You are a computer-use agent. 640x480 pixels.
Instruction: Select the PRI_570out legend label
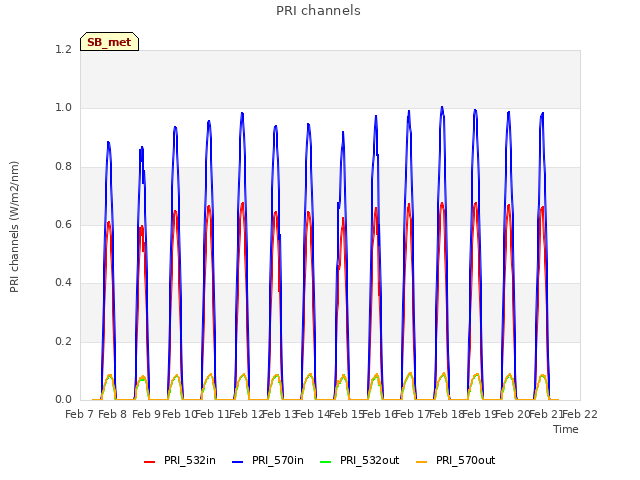pos(465,460)
